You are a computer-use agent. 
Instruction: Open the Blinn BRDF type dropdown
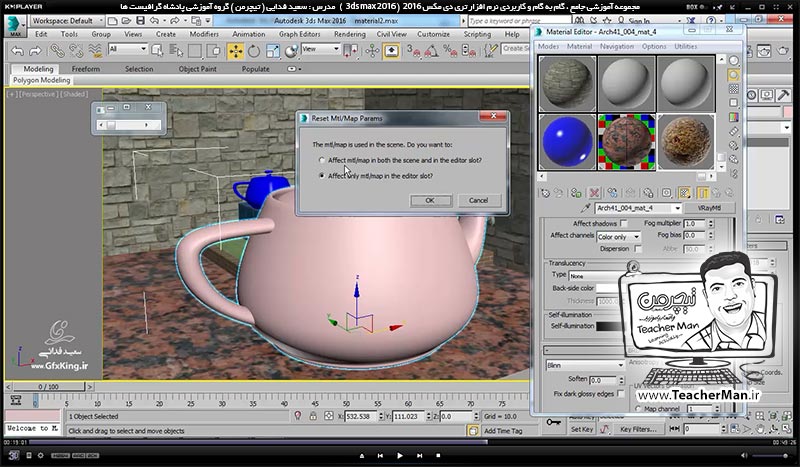click(x=585, y=365)
